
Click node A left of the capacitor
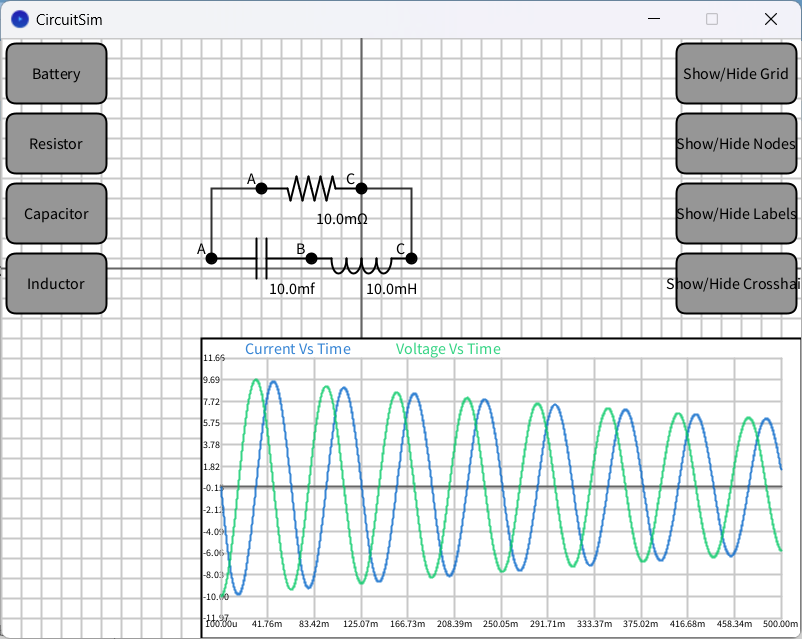(211, 259)
